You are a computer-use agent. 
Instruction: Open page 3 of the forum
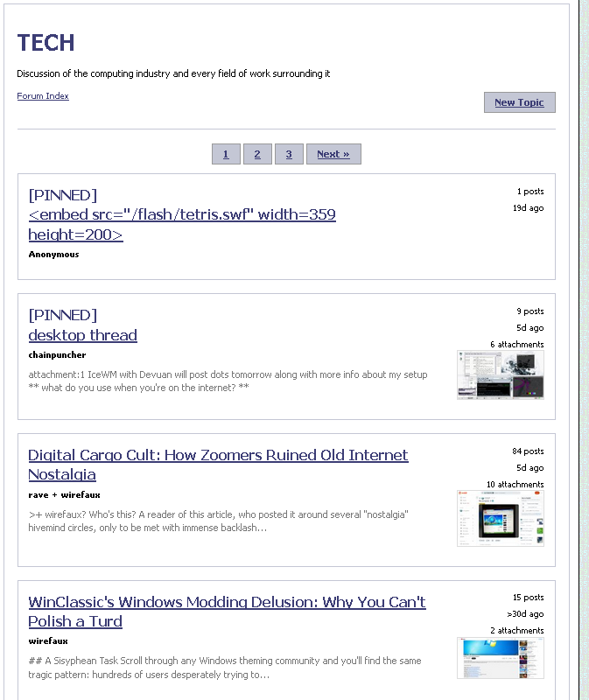coord(289,154)
